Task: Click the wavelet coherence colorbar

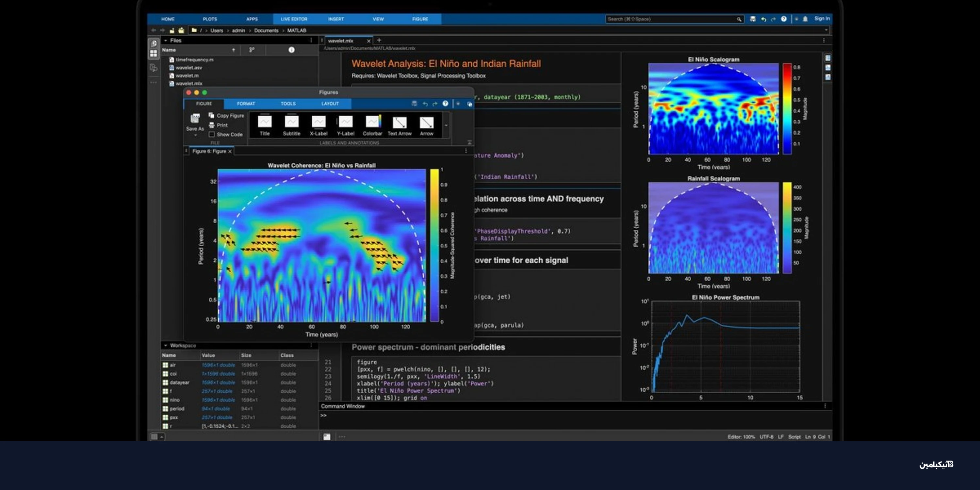Action: pyautogui.click(x=434, y=245)
